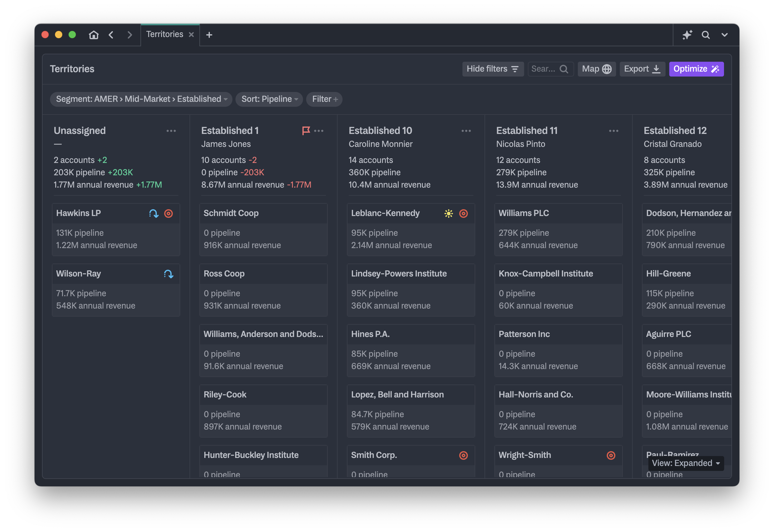Expand the chevron menu in the top-right
Viewport: 774px width, 532px height.
coord(724,35)
